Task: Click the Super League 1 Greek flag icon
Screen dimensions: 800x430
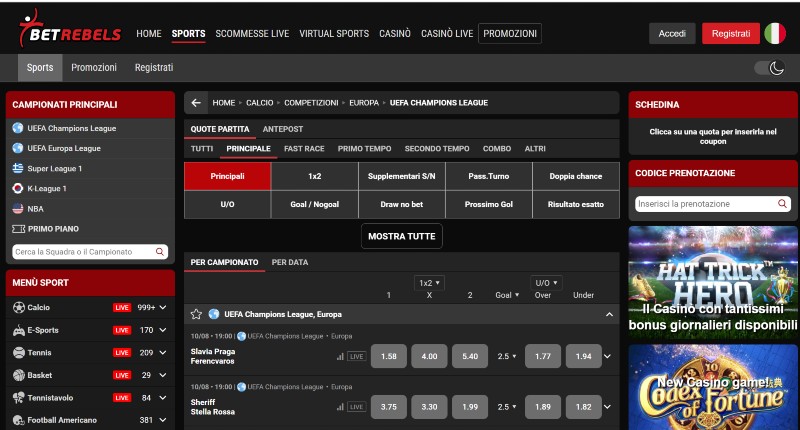Action: click(18, 168)
